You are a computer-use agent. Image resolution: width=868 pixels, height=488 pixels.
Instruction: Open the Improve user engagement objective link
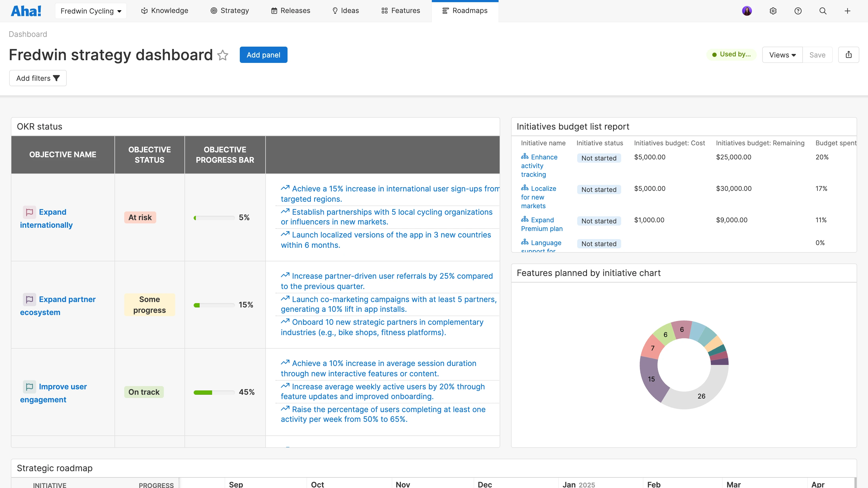(62, 387)
